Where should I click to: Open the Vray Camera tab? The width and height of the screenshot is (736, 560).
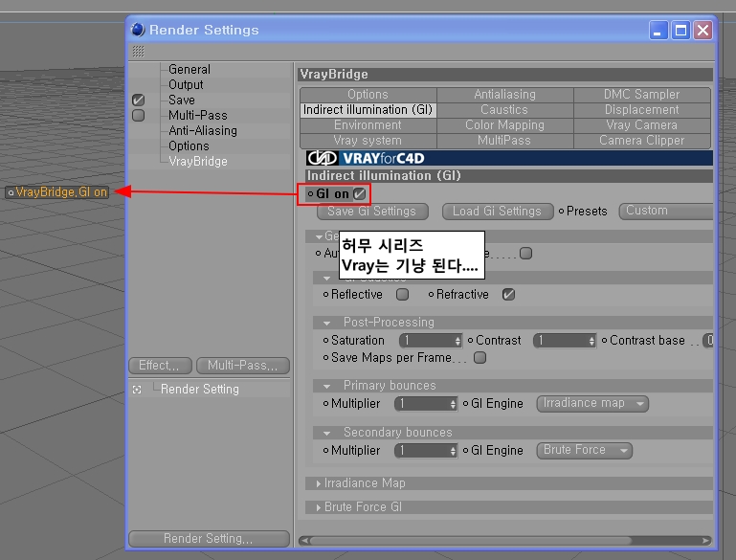[641, 125]
